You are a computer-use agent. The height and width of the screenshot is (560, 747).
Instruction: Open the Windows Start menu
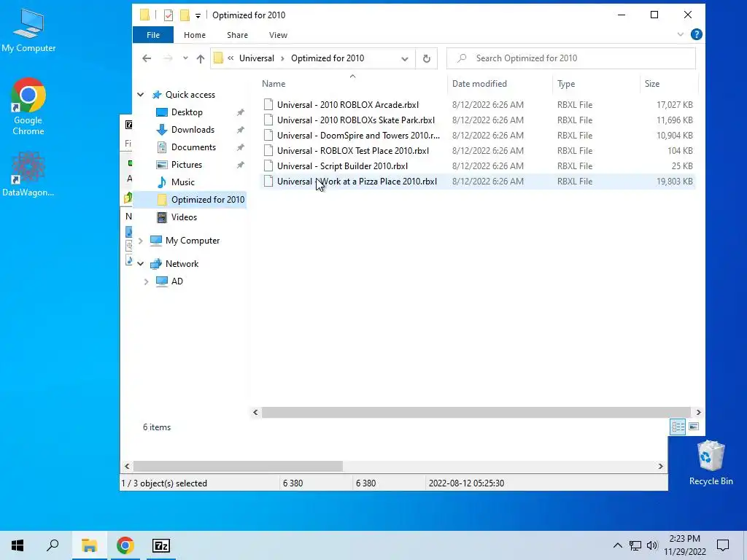[18, 545]
